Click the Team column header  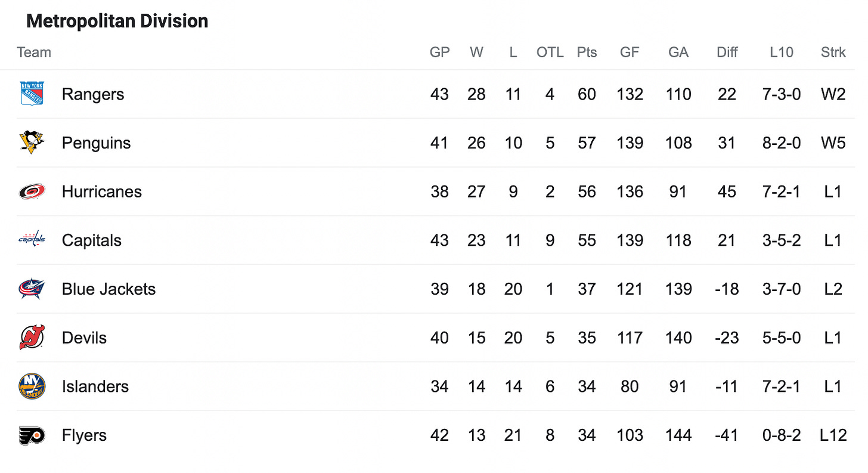(x=34, y=52)
